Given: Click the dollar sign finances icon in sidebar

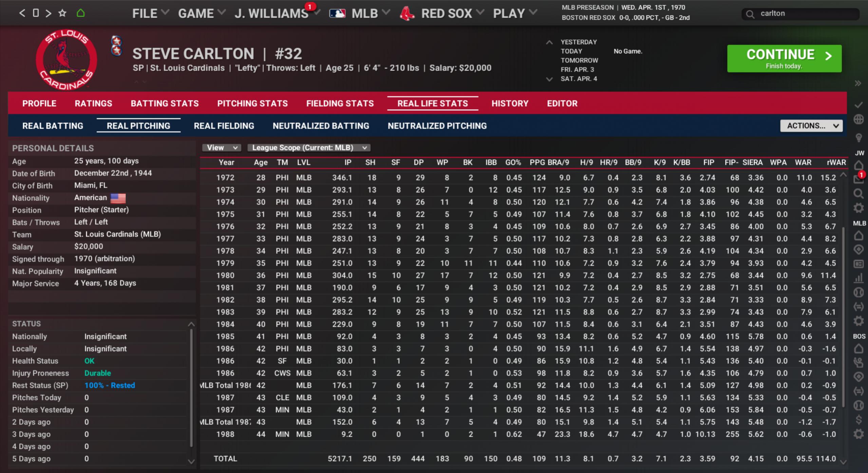Looking at the screenshot, I should click(858, 420).
